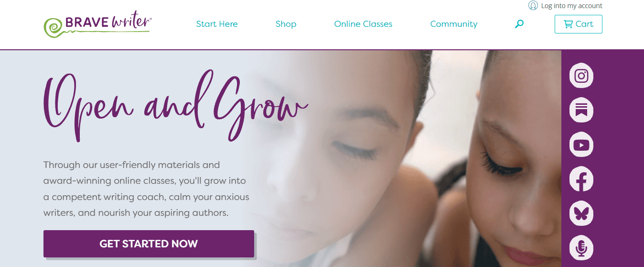644x267 pixels.
Task: Open the YouTube channel icon
Action: pos(581,145)
